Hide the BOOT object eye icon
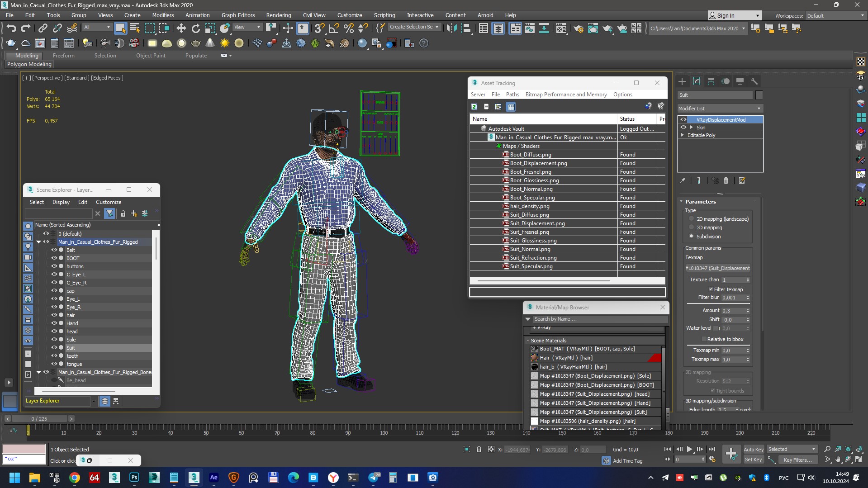Viewport: 868px width, 488px height. [x=54, y=258]
